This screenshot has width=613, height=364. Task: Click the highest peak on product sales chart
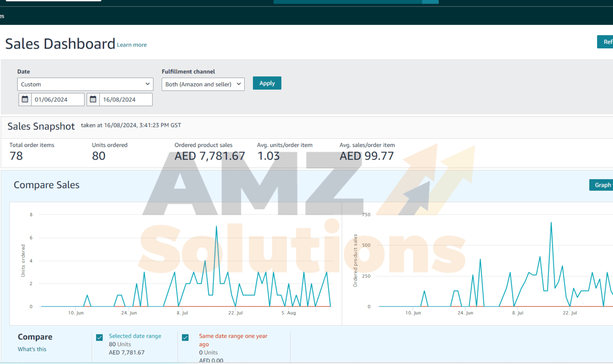coord(551,223)
